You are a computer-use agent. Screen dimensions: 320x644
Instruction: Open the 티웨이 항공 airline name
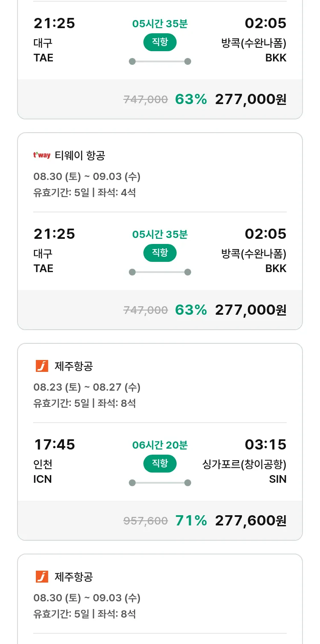tap(80, 156)
